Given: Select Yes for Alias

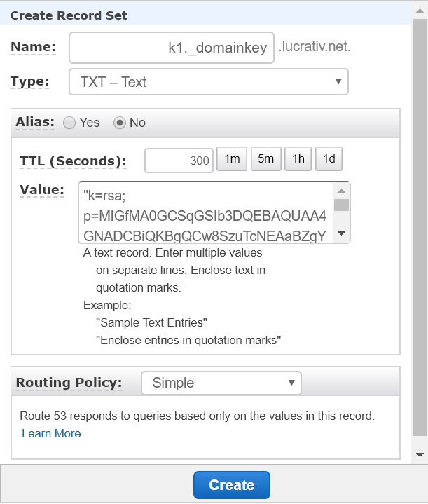Looking at the screenshot, I should click(x=69, y=123).
